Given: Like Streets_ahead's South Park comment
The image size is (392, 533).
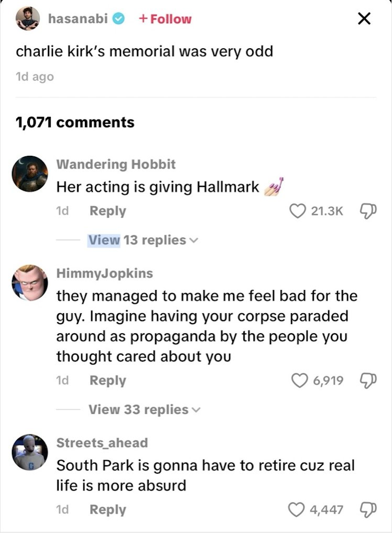Looking at the screenshot, I should [x=297, y=509].
